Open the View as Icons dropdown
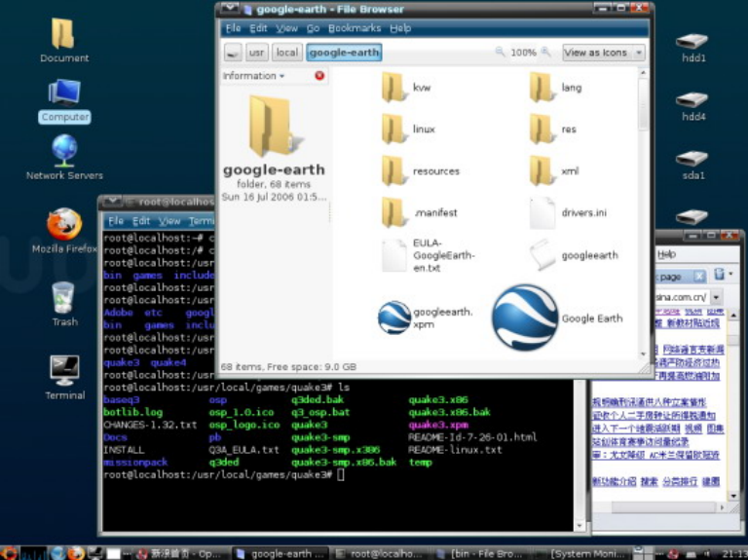Screen dimensions: 748x560 coord(604,53)
